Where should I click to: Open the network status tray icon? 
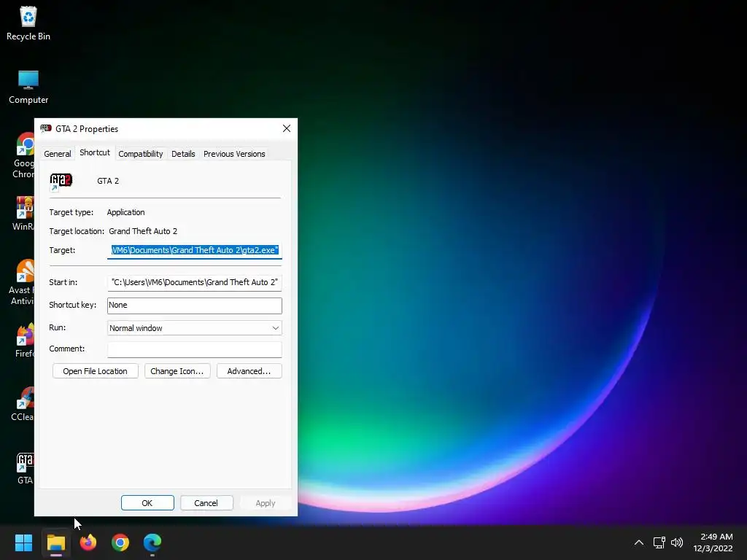(x=659, y=542)
